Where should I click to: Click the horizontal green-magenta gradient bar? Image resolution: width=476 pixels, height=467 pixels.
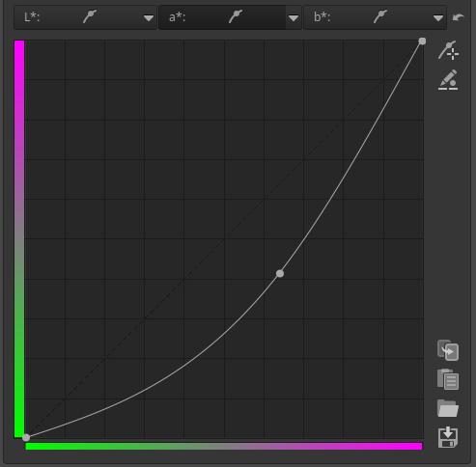point(224,446)
